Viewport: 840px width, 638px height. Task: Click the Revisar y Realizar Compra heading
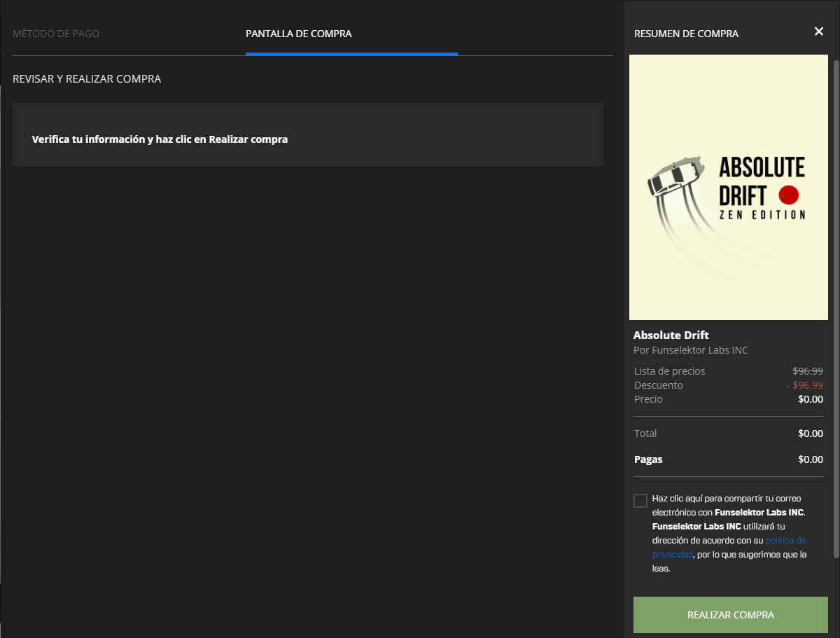pos(87,79)
